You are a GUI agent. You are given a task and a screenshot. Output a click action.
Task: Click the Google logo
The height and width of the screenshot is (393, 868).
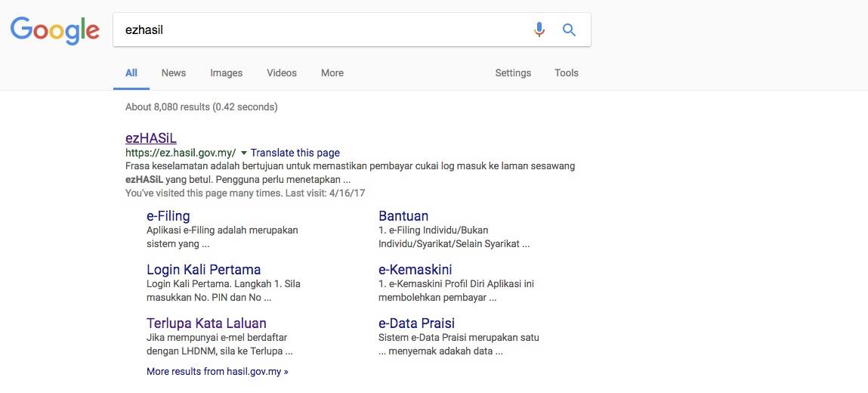(x=55, y=30)
